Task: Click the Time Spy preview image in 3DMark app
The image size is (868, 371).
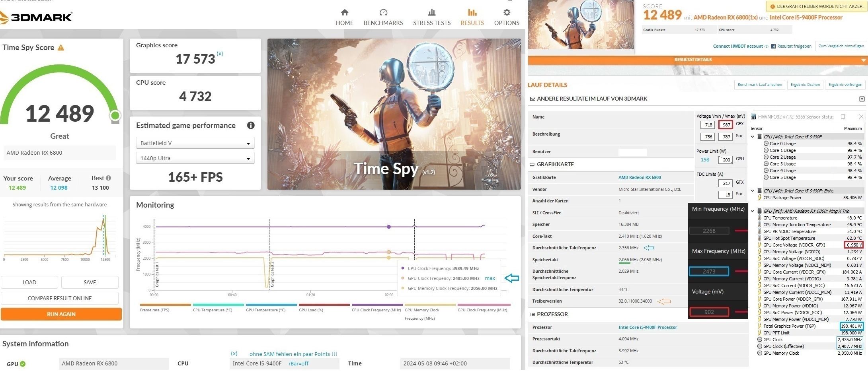Action: click(394, 114)
